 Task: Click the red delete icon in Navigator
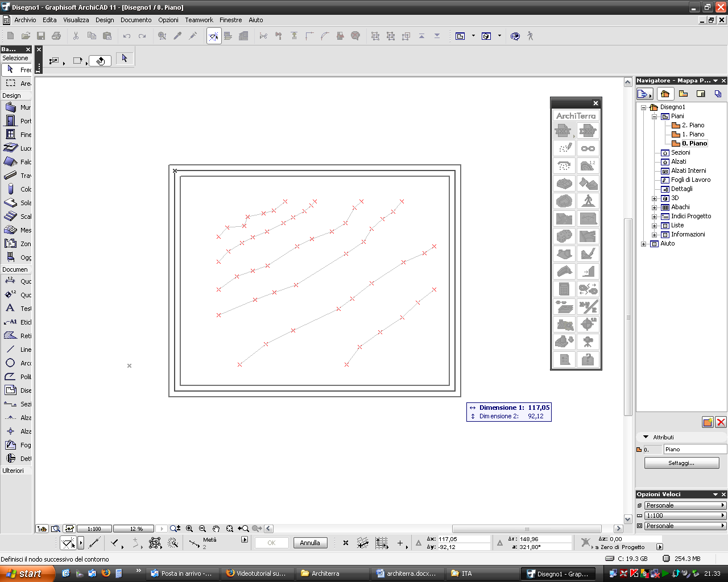[721, 422]
